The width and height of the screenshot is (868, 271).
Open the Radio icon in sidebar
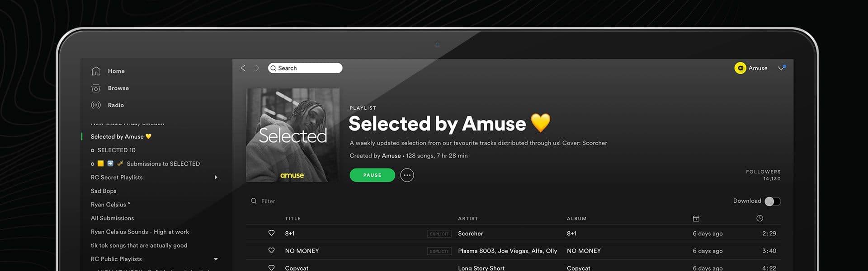96,105
